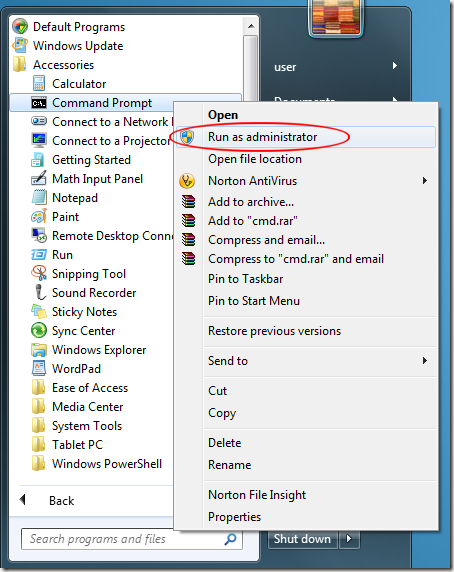454x572 pixels.
Task: Open the Shut down options arrow
Action: (349, 539)
